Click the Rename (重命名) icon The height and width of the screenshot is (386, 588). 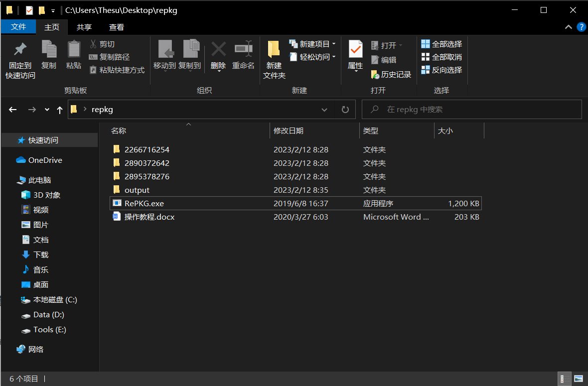pyautogui.click(x=243, y=48)
